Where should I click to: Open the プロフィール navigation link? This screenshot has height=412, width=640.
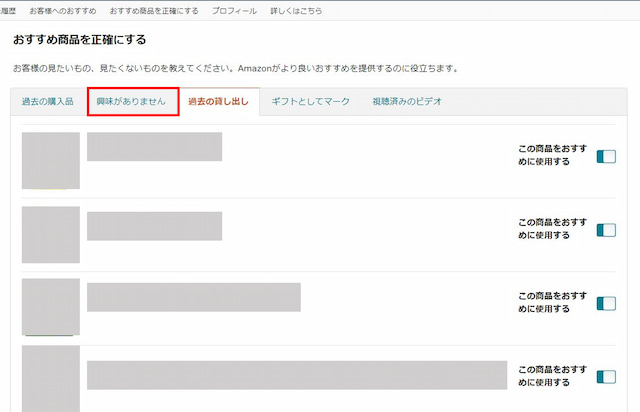[x=234, y=11]
